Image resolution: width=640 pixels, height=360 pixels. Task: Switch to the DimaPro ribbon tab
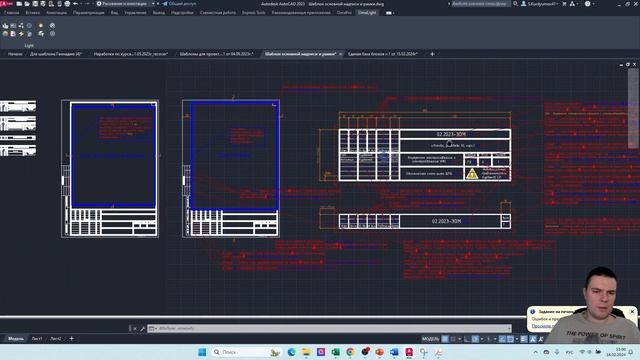click(x=344, y=13)
